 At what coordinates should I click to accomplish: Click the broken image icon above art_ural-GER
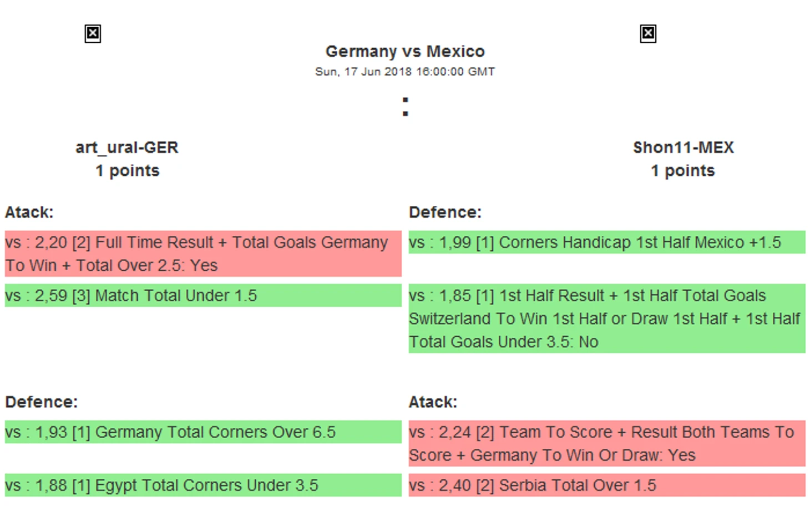click(x=93, y=34)
